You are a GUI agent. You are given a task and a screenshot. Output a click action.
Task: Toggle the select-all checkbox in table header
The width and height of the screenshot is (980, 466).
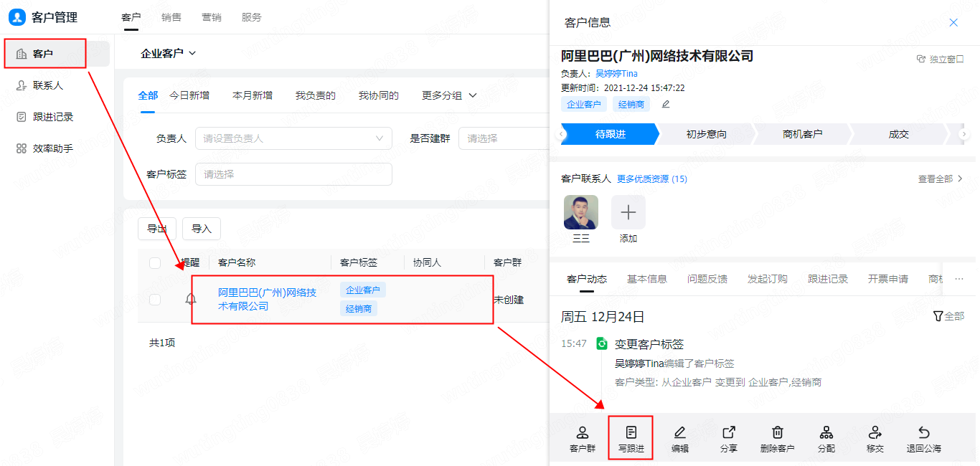coord(155,263)
